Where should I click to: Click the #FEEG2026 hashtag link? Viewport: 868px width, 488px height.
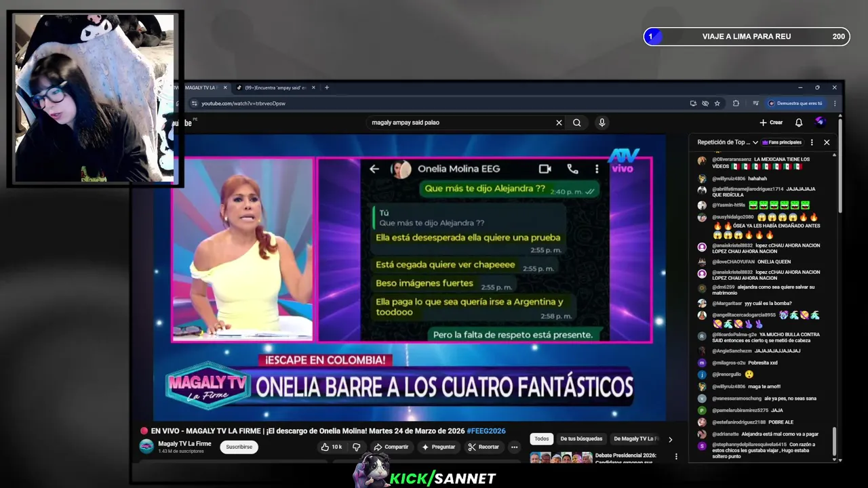tap(486, 431)
